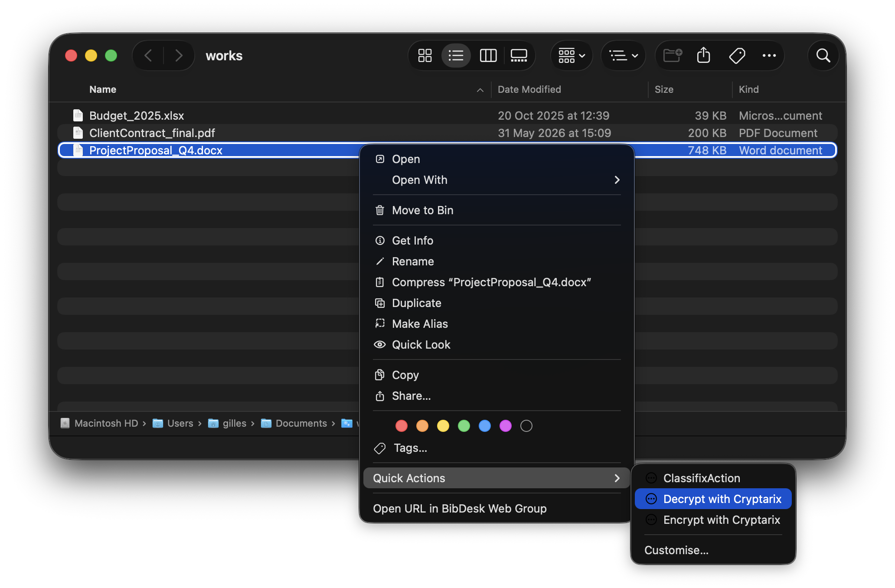This screenshot has height=588, width=895.
Task: Choose Open in the context menu
Action: (497, 159)
